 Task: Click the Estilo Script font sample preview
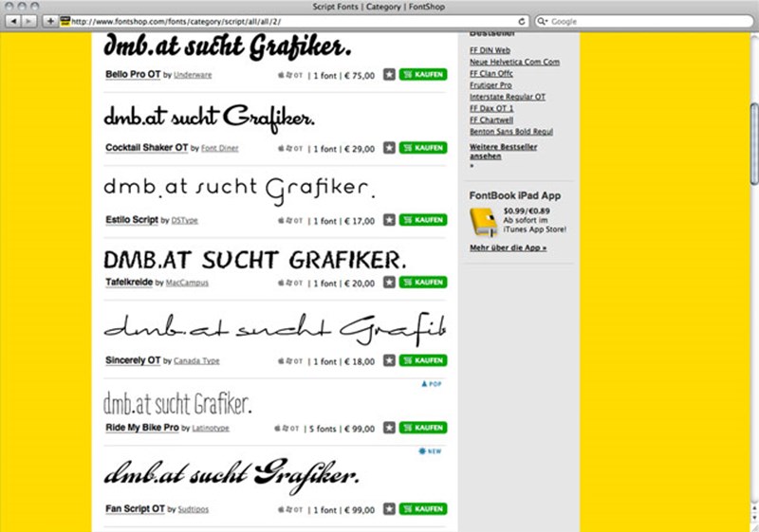[240, 192]
